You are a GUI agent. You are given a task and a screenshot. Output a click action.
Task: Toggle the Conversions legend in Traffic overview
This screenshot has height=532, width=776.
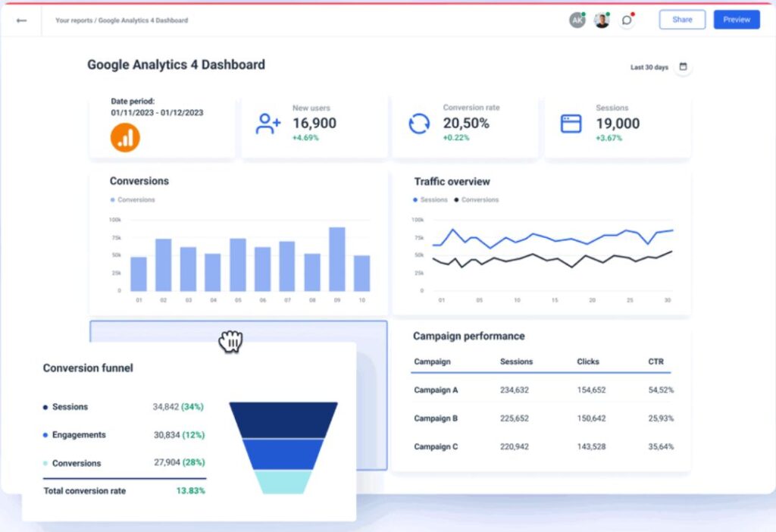476,199
